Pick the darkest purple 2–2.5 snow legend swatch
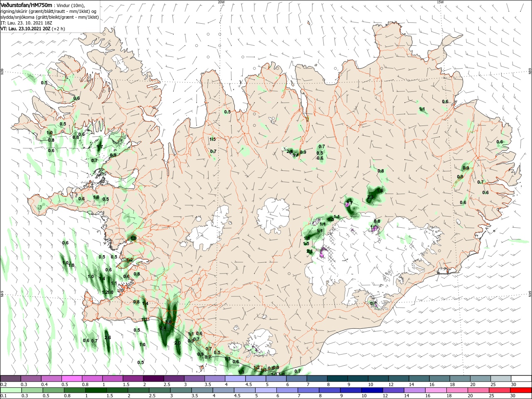532x399 pixels. click(154, 379)
